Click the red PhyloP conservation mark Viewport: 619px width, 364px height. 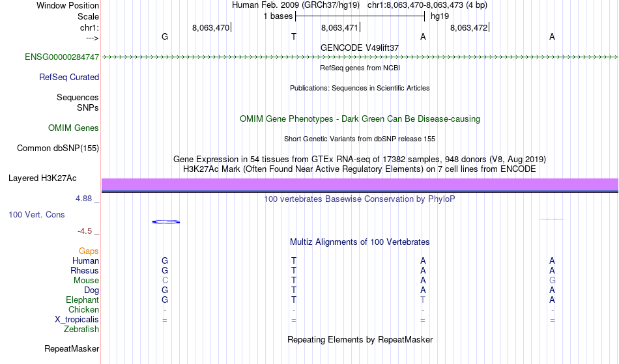pos(551,219)
